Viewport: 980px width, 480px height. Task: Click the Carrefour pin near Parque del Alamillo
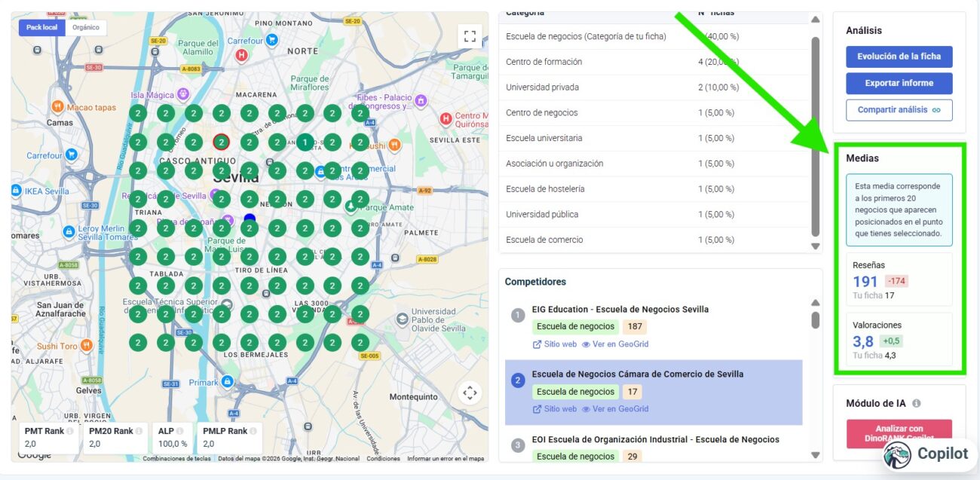273,40
